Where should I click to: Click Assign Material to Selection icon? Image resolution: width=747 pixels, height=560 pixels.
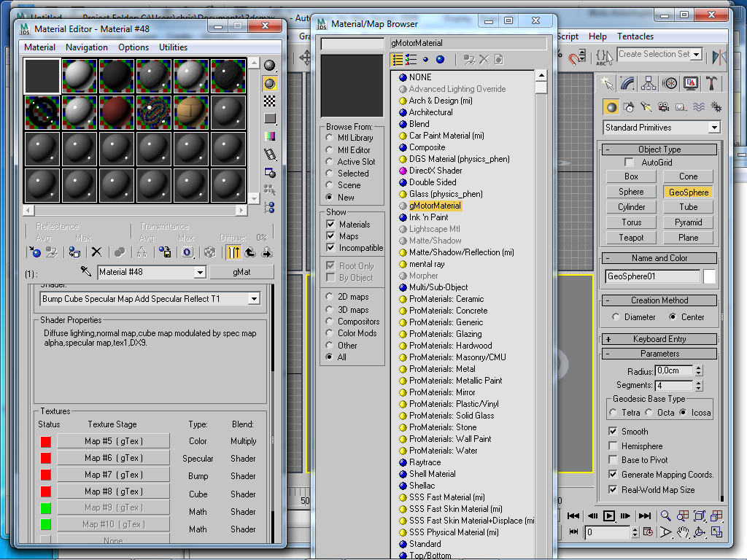(x=74, y=252)
